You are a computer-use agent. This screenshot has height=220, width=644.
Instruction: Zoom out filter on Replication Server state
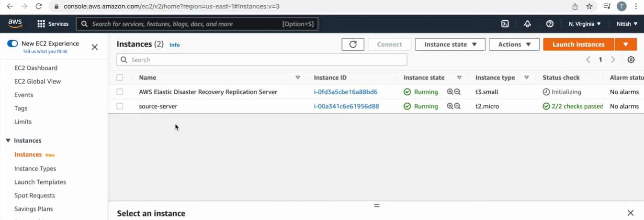(457, 92)
